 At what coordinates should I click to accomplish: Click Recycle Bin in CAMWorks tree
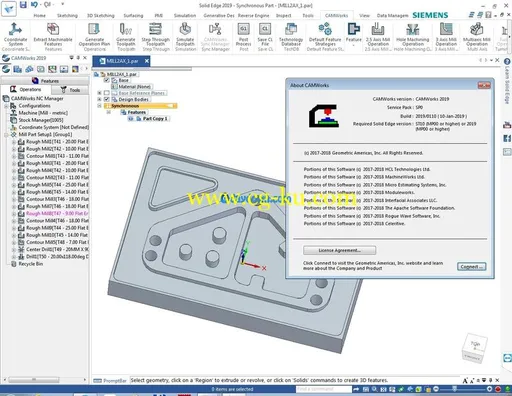30,264
